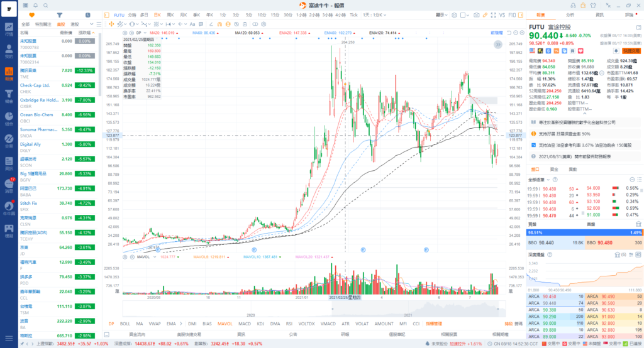The image size is (644, 348).
Task: Switch chart to 周K weekly period
Action: tap(170, 15)
